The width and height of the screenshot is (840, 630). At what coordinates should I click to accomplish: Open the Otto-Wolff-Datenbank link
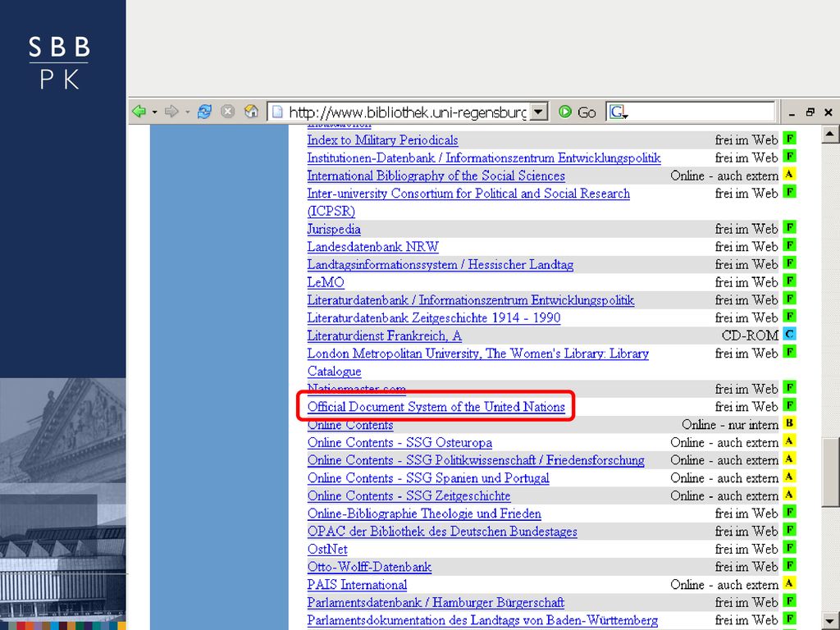tap(369, 567)
